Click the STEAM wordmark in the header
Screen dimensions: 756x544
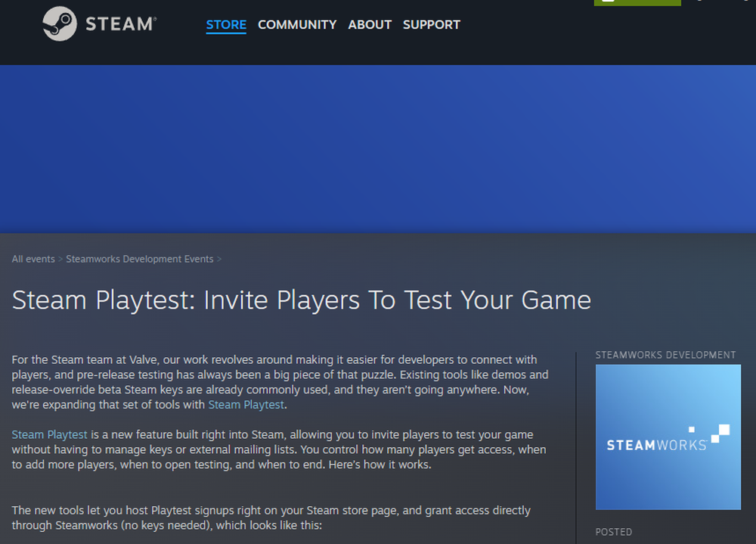click(120, 24)
